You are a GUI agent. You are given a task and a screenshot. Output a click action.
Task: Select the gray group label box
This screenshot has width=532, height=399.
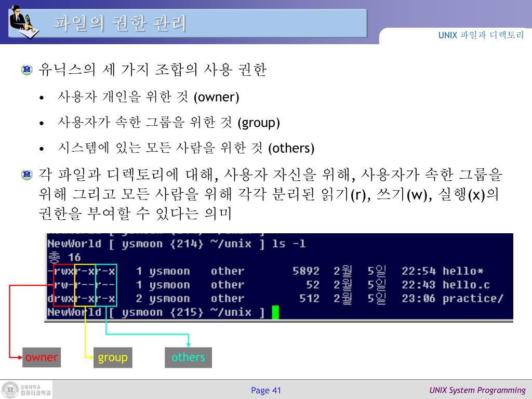(113, 357)
